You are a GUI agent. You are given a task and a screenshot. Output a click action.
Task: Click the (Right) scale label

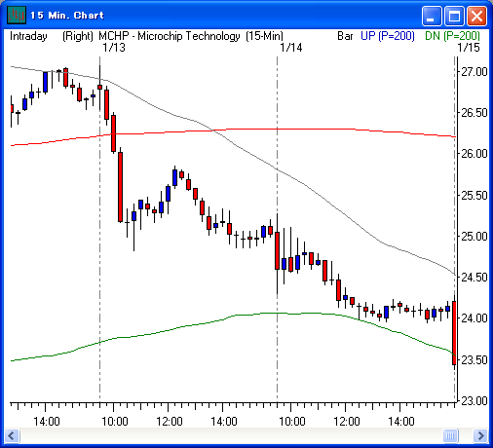(78, 36)
